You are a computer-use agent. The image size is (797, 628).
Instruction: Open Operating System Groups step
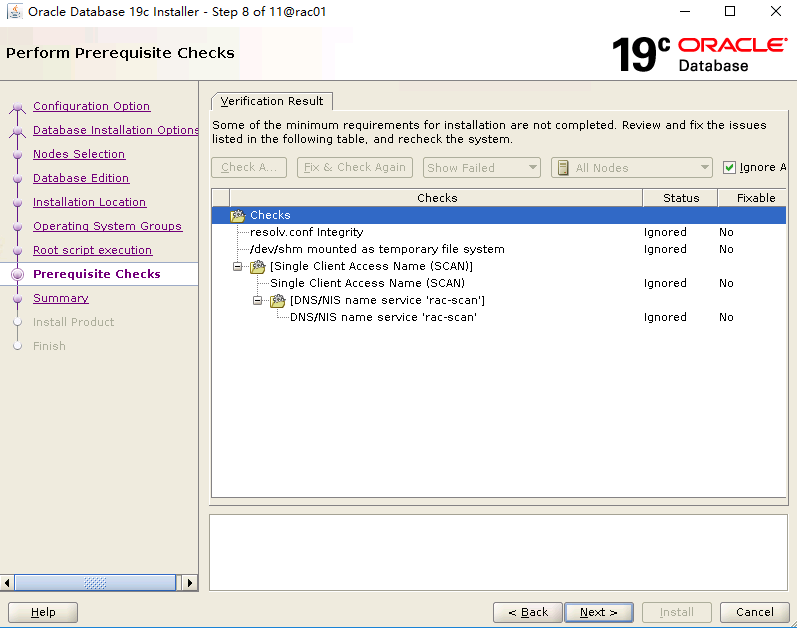tap(107, 226)
